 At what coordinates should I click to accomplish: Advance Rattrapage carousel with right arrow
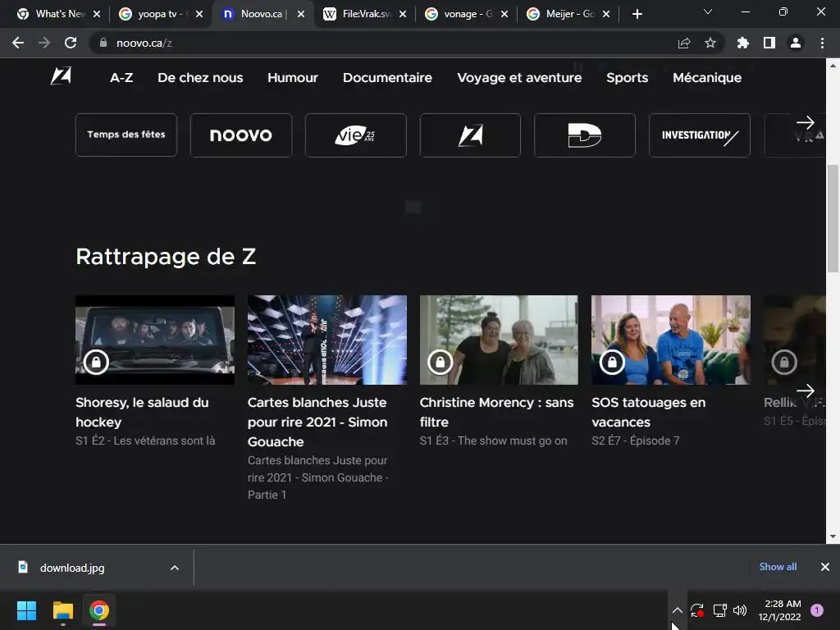pyautogui.click(x=806, y=390)
